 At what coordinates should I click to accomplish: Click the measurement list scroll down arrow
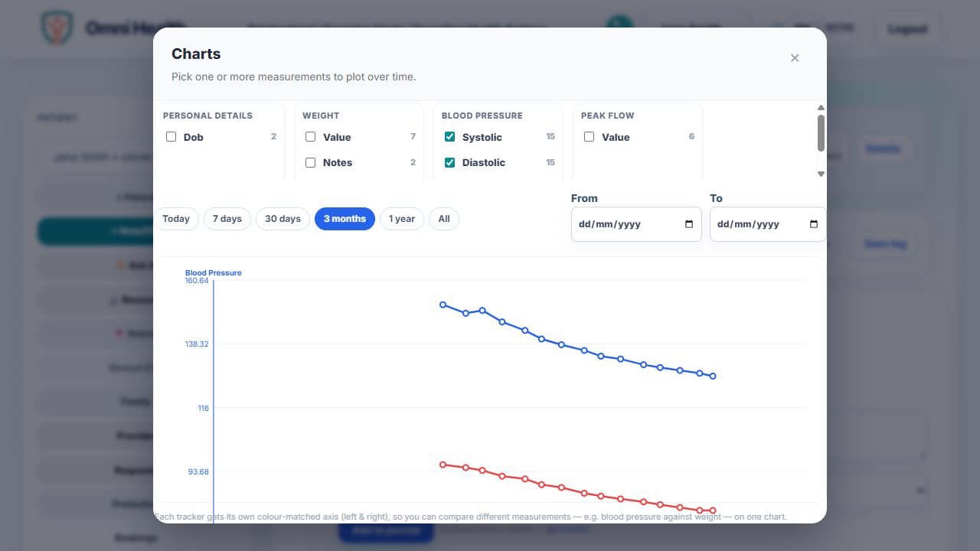[821, 174]
